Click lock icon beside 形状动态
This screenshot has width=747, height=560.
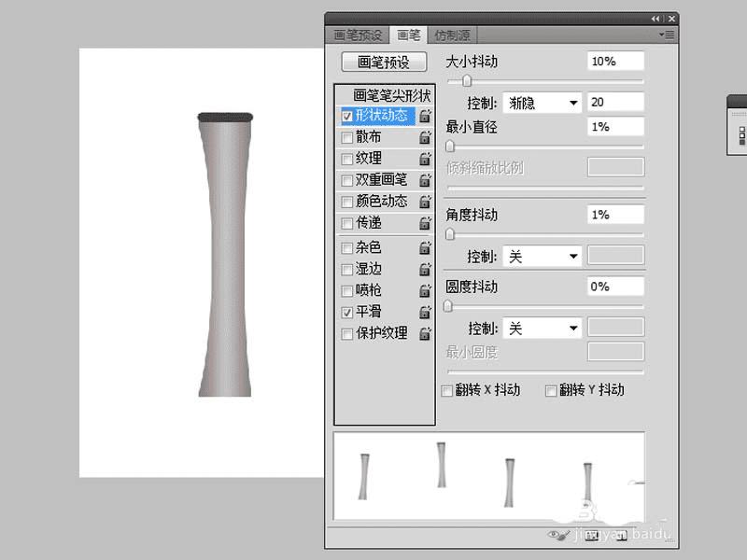point(425,116)
